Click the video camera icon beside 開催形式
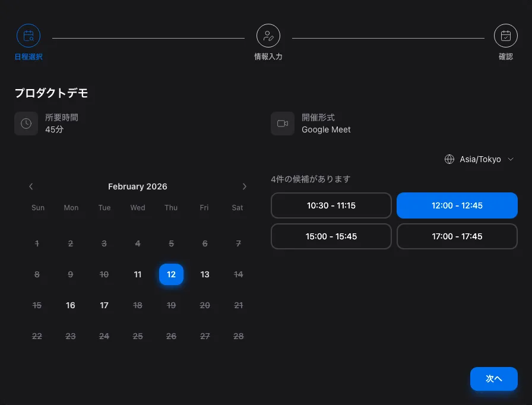Screen dimensions: 532x405 pyautogui.click(x=283, y=124)
